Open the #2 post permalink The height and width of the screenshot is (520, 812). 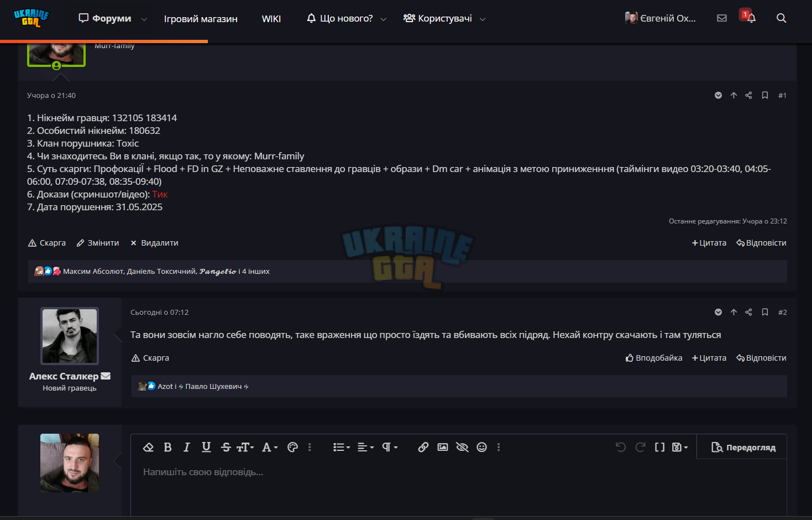[782, 312]
